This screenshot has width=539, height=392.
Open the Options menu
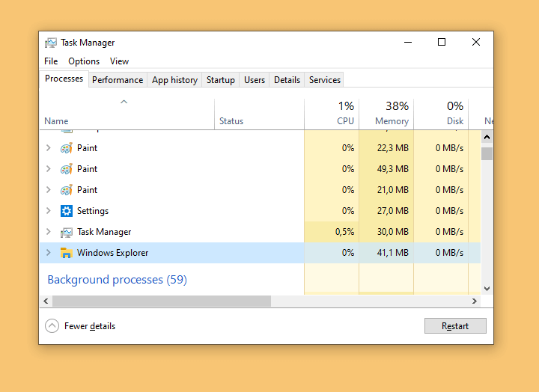[x=84, y=61]
